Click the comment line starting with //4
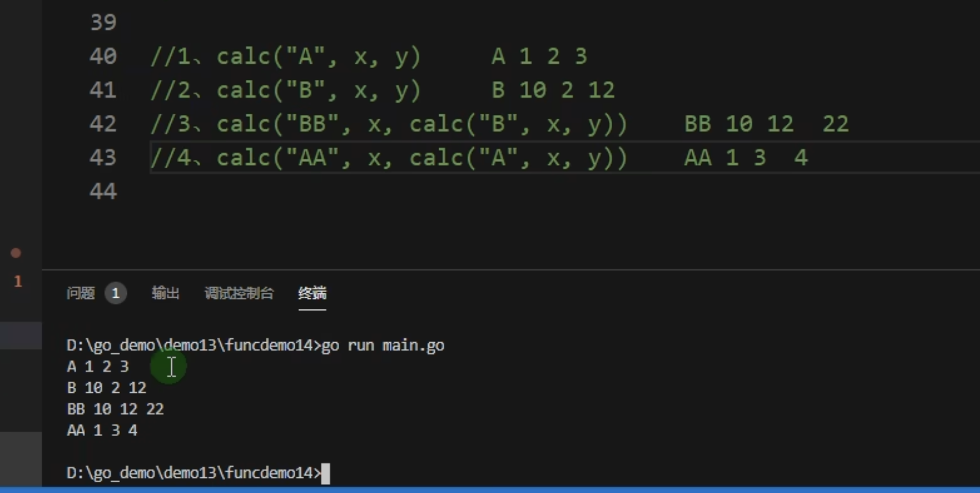Screen dimensions: 980x493 [x=479, y=158]
